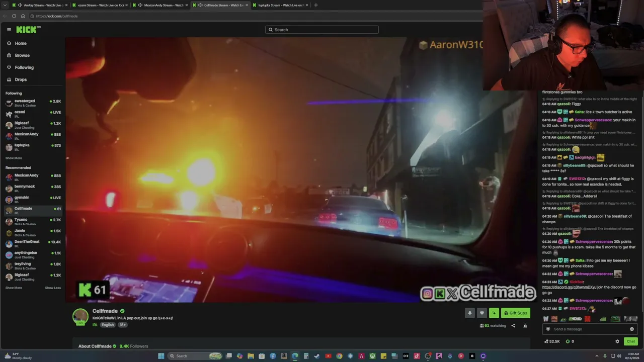This screenshot has width=644, height=362.
Task: Click the 18+ tag
Action: click(123, 325)
